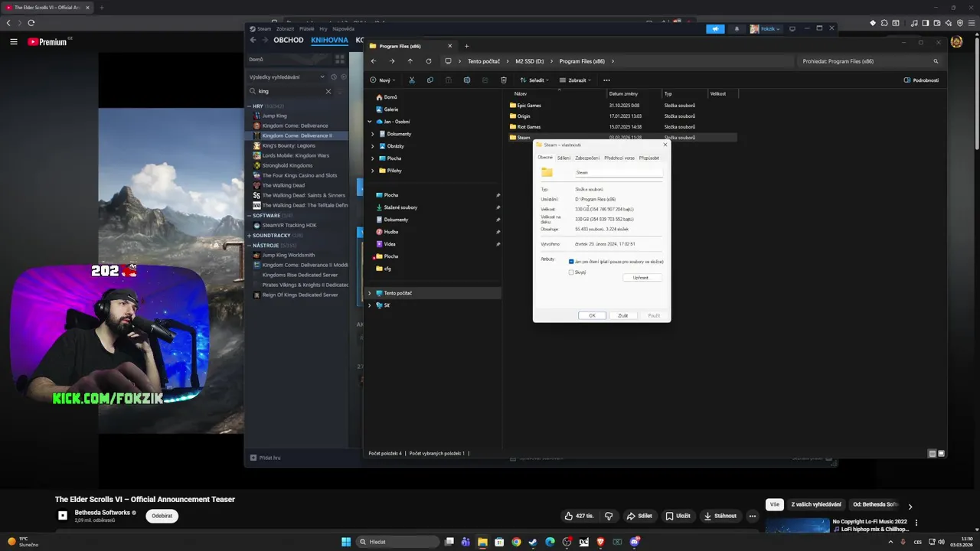
Task: Click OK in Steam properties dialog
Action: (x=592, y=315)
